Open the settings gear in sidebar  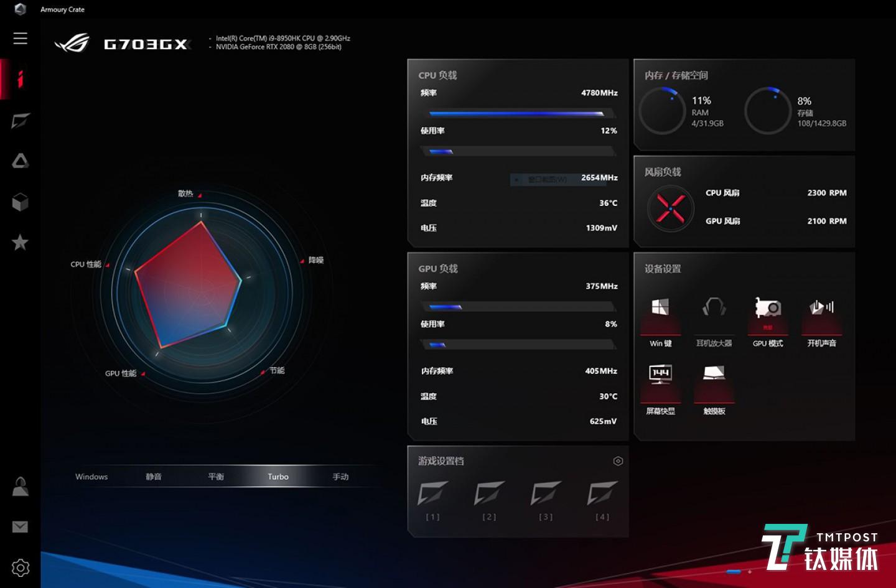pyautogui.click(x=21, y=567)
